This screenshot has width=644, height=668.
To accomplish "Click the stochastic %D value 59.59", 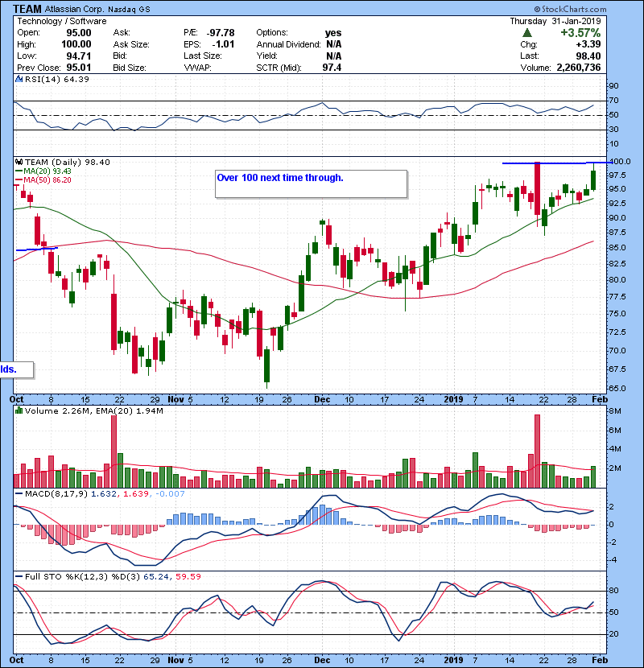I will point(188,577).
